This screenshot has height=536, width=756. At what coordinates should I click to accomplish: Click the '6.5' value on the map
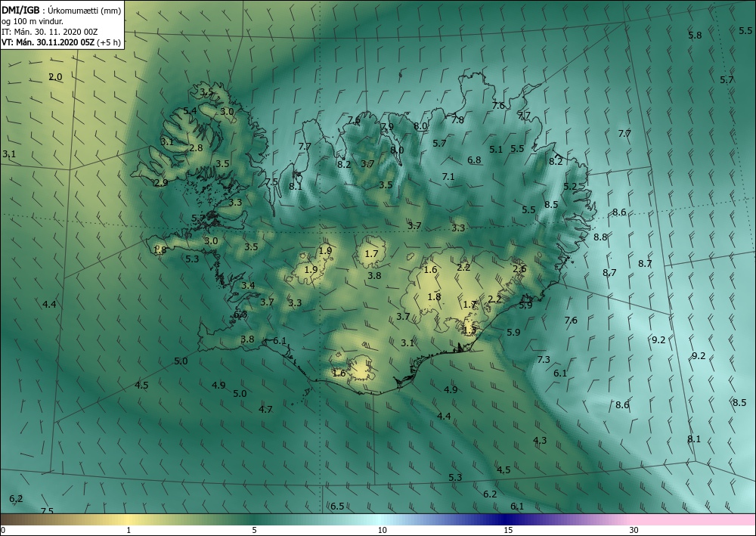point(337,506)
